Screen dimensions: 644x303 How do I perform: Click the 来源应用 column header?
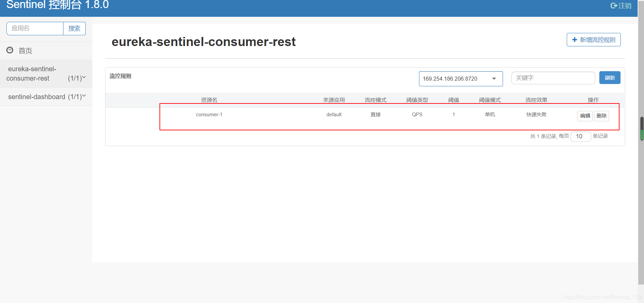point(334,100)
